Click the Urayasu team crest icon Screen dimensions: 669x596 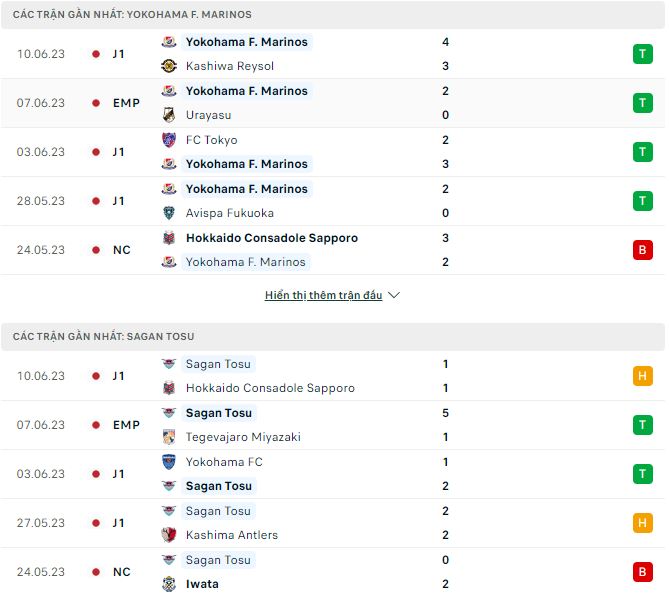[169, 115]
